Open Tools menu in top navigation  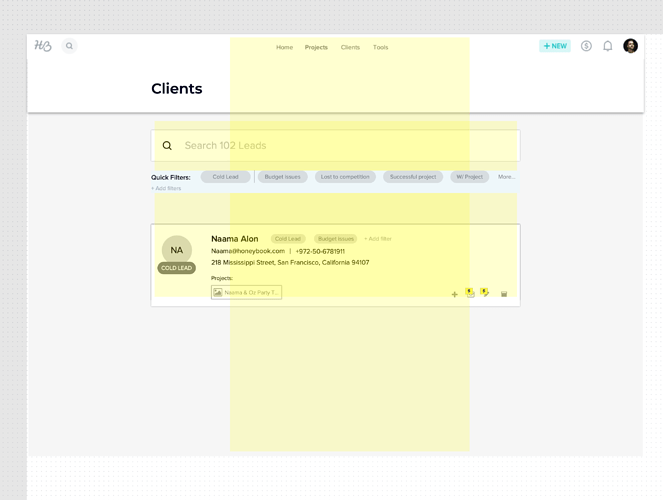click(381, 47)
